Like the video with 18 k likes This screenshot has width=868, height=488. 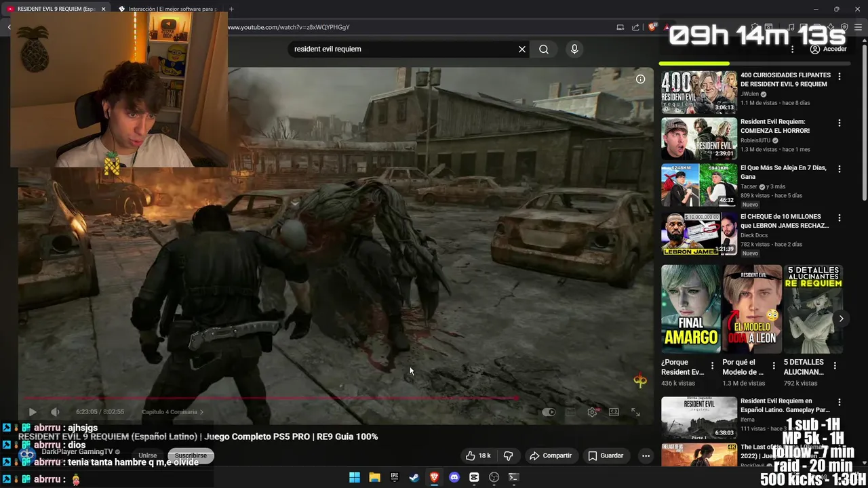click(x=478, y=455)
